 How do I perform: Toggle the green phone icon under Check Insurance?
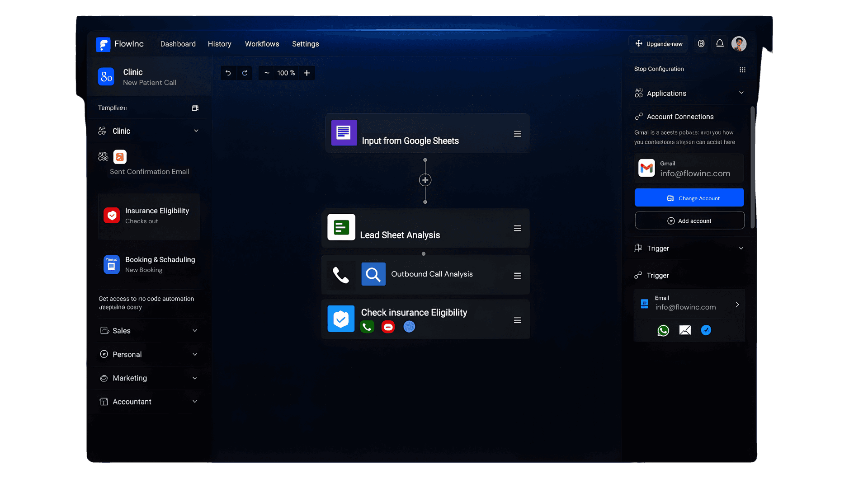coord(367,327)
